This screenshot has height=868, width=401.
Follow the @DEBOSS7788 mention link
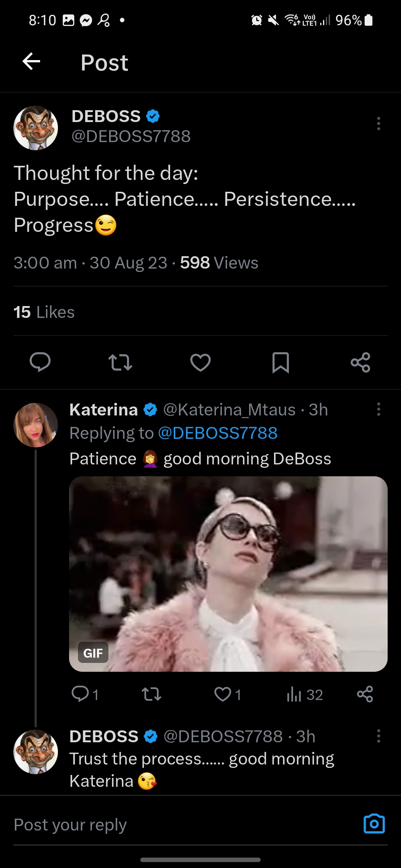[218, 433]
